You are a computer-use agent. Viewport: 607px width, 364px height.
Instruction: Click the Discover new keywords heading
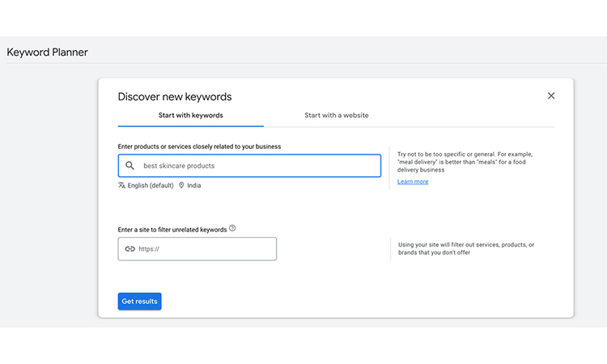tap(175, 97)
